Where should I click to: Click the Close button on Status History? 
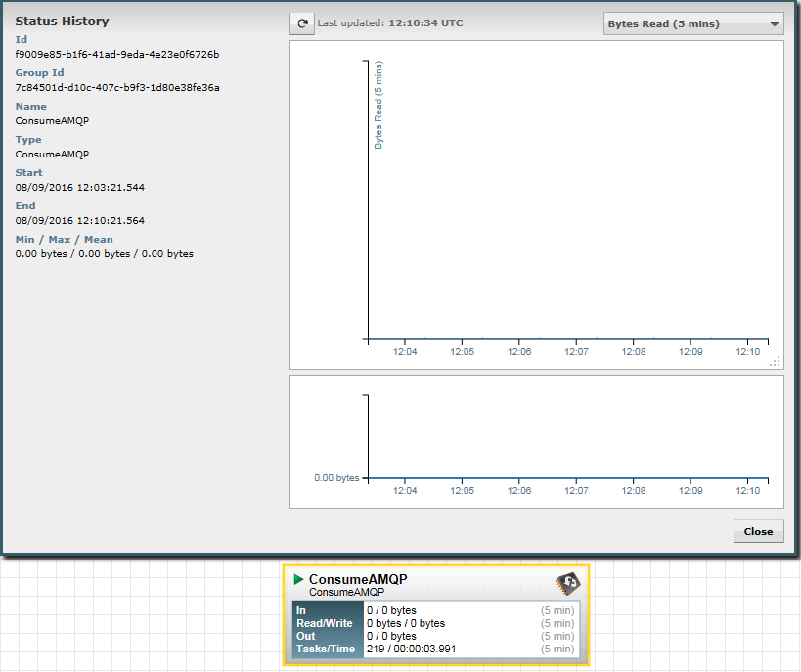pyautogui.click(x=758, y=531)
